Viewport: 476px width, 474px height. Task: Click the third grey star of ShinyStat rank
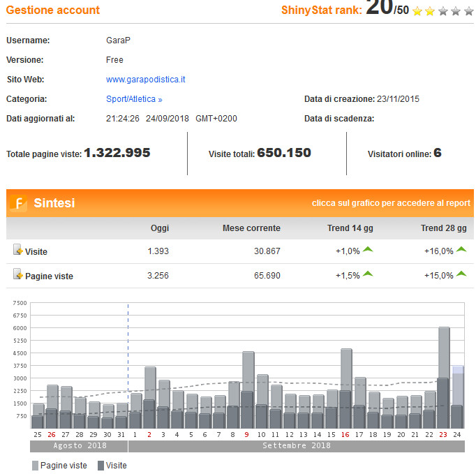443,11
